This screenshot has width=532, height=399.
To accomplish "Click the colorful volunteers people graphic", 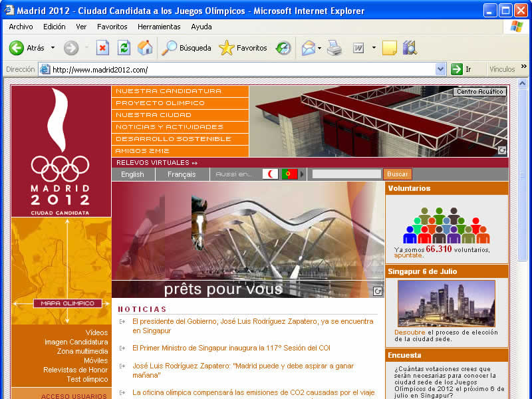I will tap(446, 225).
